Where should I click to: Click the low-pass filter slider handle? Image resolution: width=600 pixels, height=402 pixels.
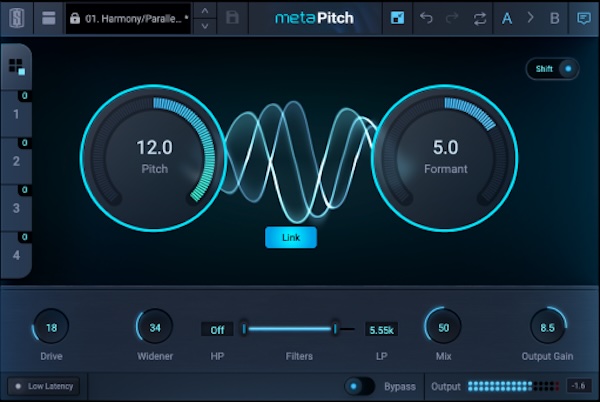tap(335, 328)
